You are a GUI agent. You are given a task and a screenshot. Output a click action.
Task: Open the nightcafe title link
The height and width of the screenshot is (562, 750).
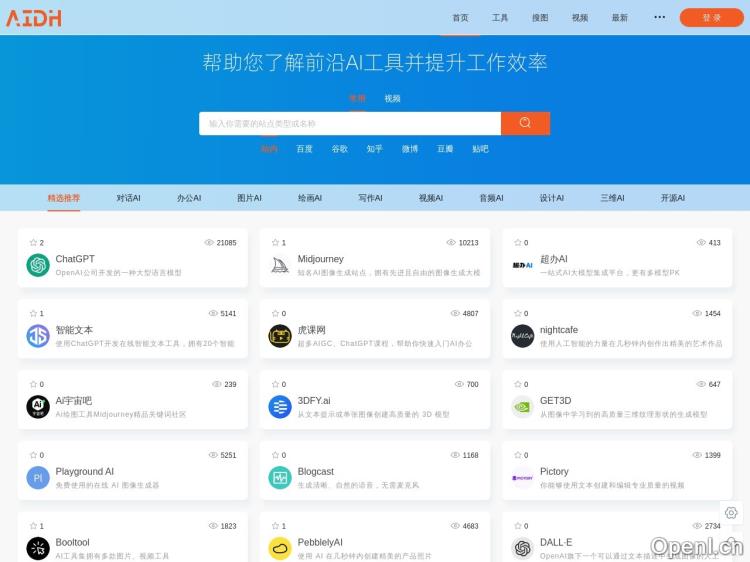559,330
